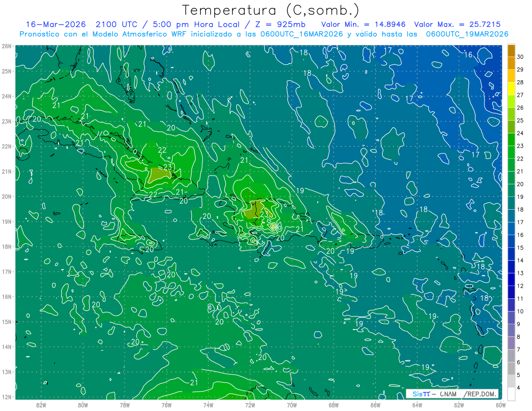Click the "74W" longitude label
532x411 pixels.
click(208, 405)
